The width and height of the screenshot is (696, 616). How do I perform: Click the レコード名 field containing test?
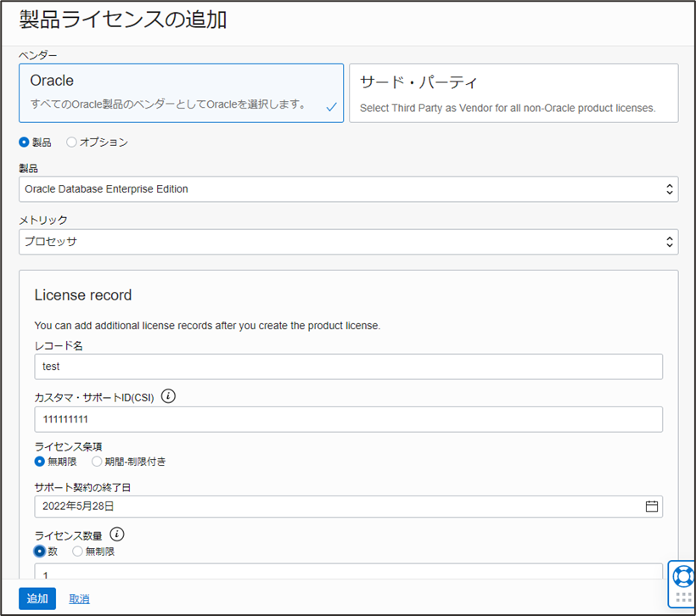coord(348,366)
